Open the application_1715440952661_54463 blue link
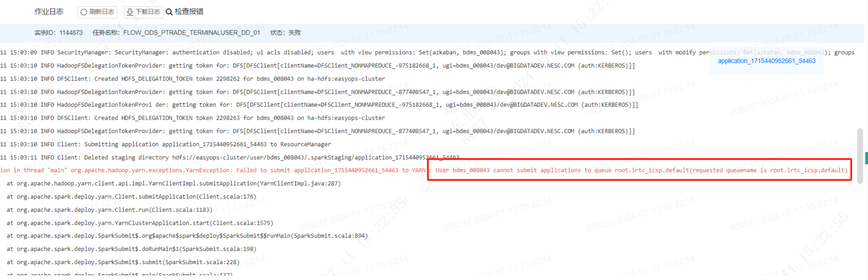Viewport: 868px width, 280px height. point(766,61)
